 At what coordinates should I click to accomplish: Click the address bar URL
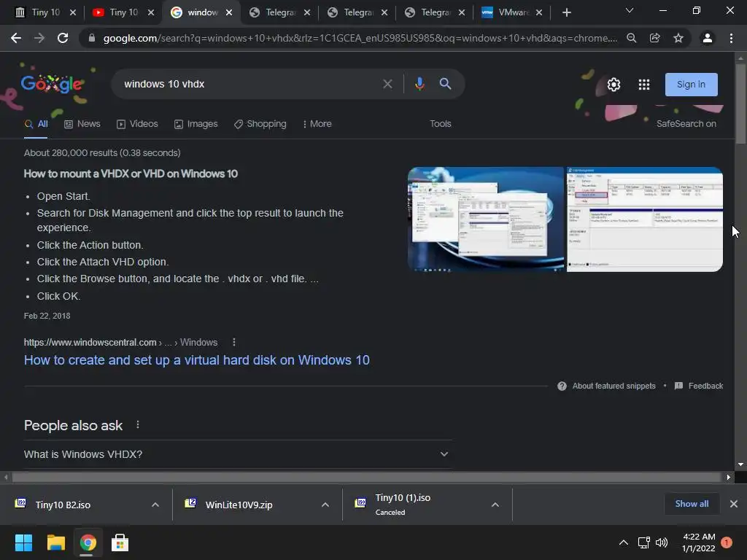[x=360, y=38]
